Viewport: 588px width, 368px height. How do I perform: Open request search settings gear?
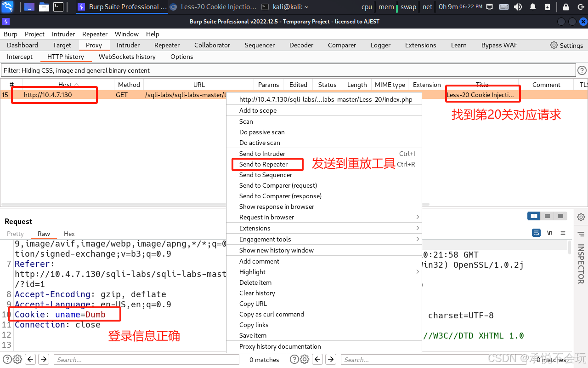[17, 359]
